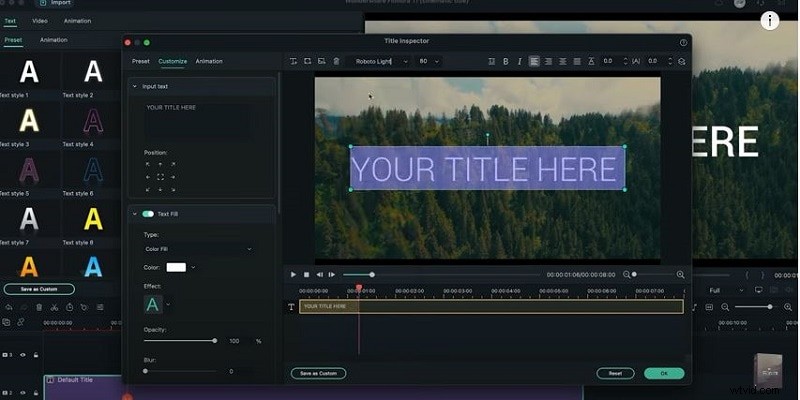Click the add shape icon in Title Inspector toolbar
800x400 pixels.
click(307, 61)
